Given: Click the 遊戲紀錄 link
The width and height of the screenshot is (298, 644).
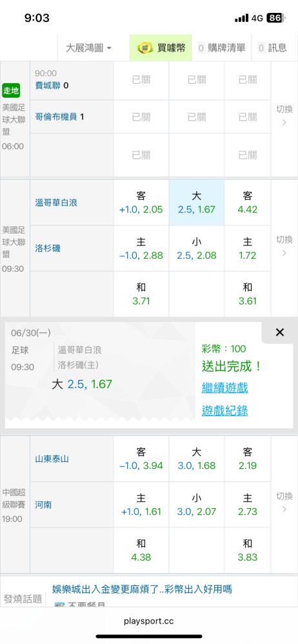Looking at the screenshot, I should 224,410.
